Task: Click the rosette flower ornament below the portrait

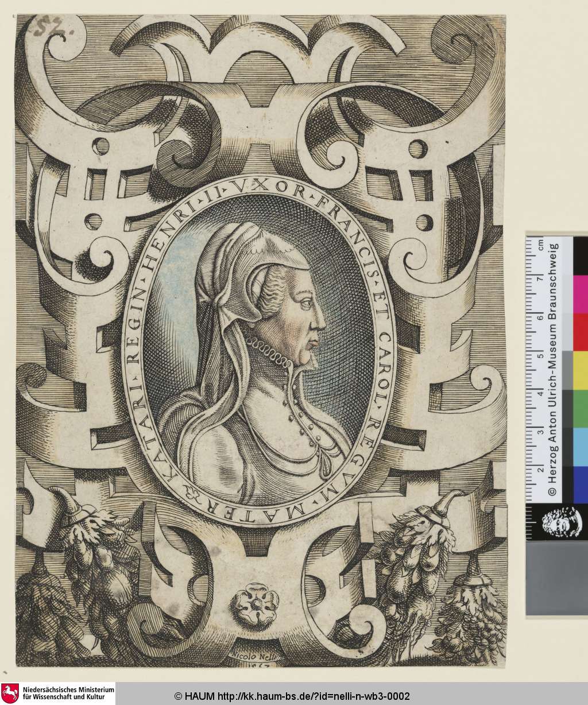Action: click(x=254, y=601)
